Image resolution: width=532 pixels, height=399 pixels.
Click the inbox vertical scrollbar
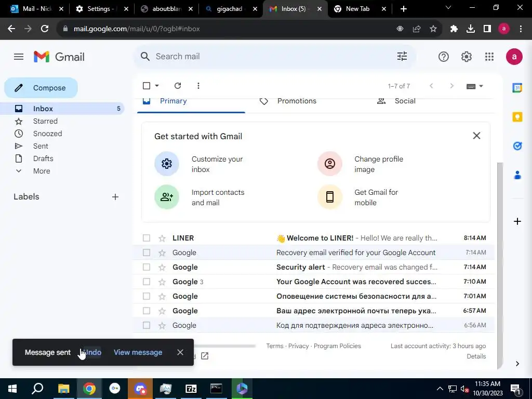tap(500, 265)
